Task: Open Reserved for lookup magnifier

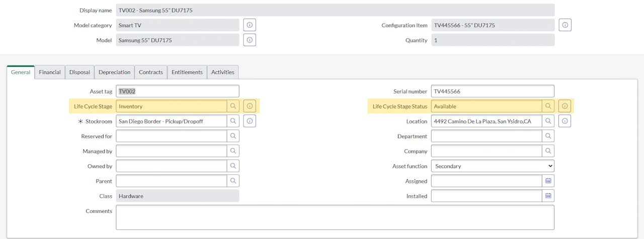Action: pyautogui.click(x=233, y=136)
